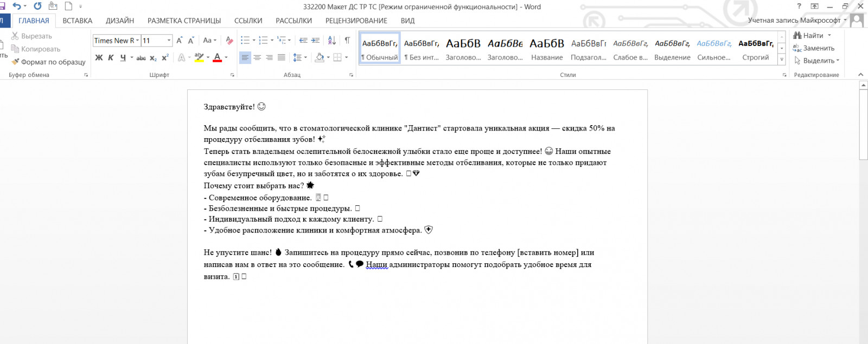Click the account avatar picture

(x=857, y=20)
